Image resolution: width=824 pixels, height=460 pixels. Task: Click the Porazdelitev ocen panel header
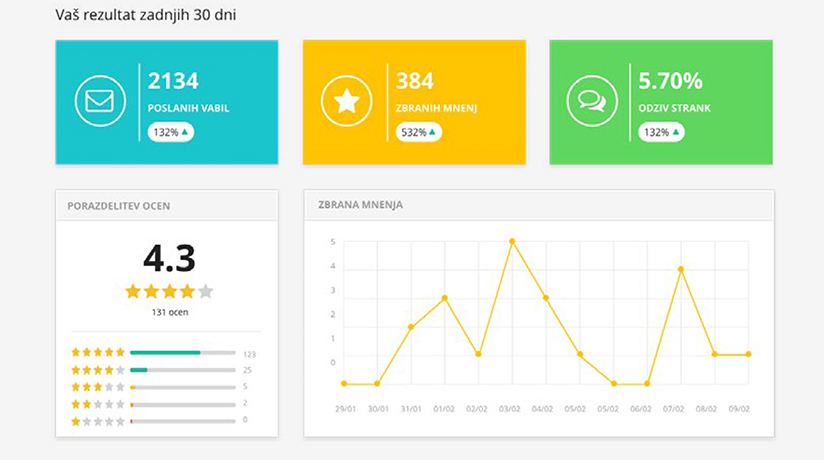point(167,205)
